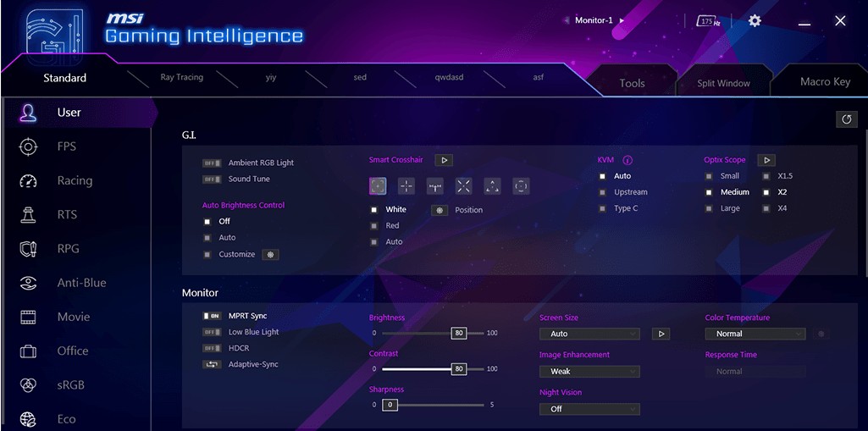The height and width of the screenshot is (431, 868).
Task: Select the Anti-Blue eye icon
Action: [28, 284]
